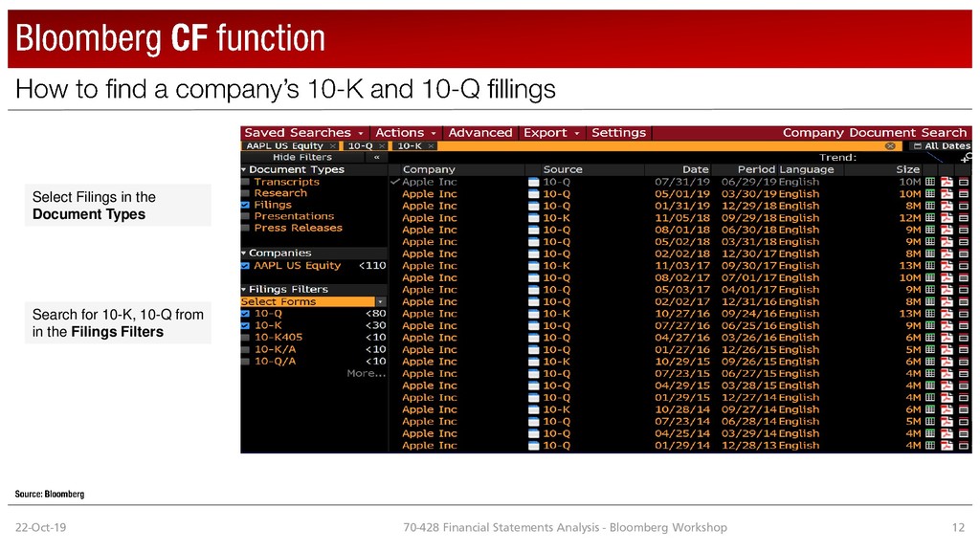Open the Advanced menu item
Image resolution: width=980 pixels, height=551 pixels.
tap(480, 132)
